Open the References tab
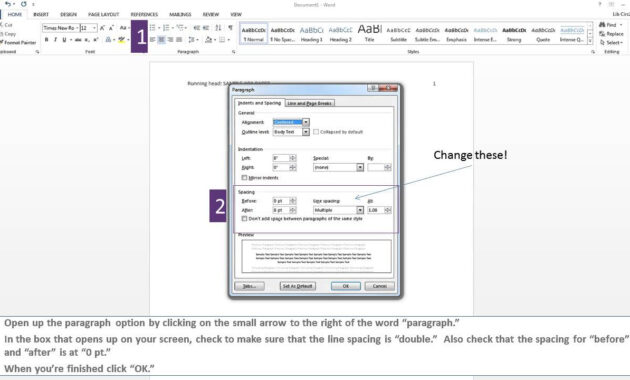 pos(144,14)
